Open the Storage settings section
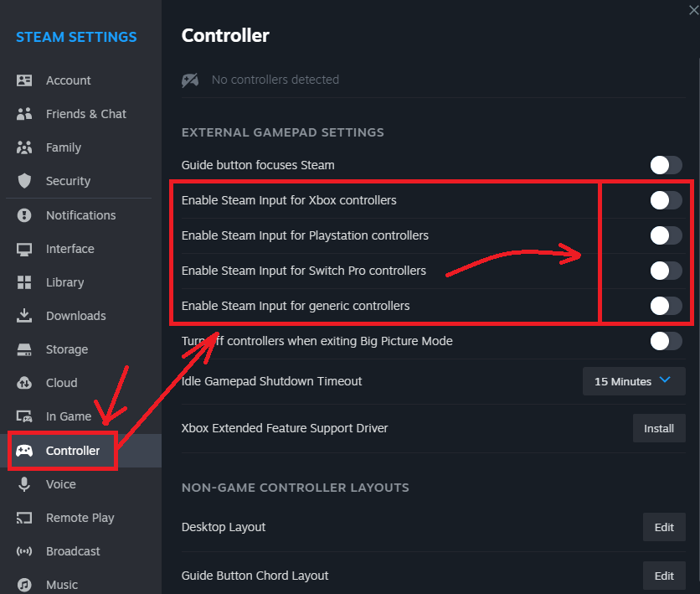The image size is (700, 594). pyautogui.click(x=66, y=349)
